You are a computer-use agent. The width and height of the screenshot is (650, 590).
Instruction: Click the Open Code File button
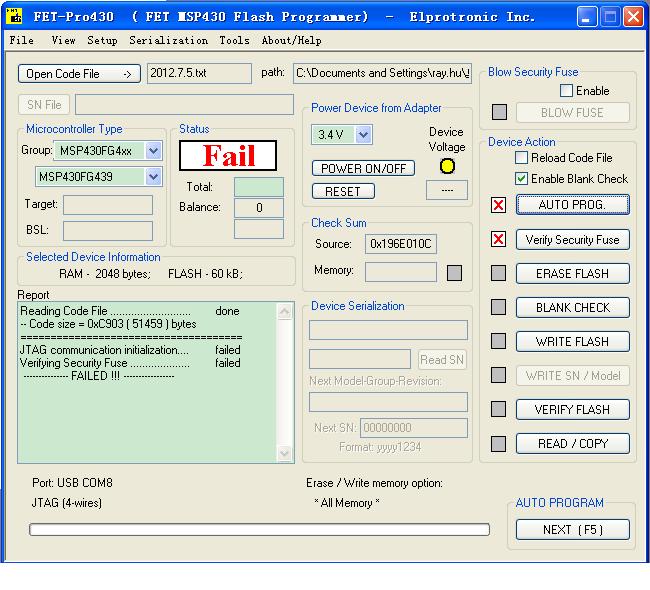click(79, 74)
